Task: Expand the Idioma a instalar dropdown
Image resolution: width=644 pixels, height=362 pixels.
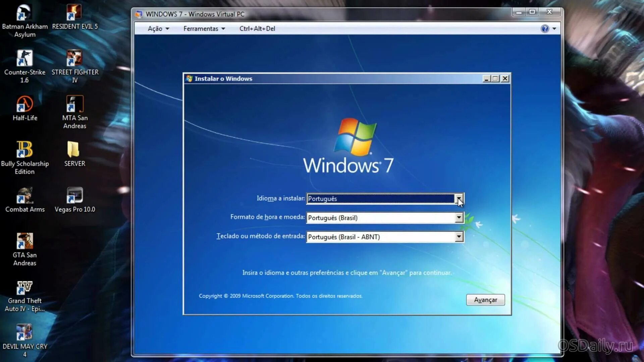Action: pos(459,199)
